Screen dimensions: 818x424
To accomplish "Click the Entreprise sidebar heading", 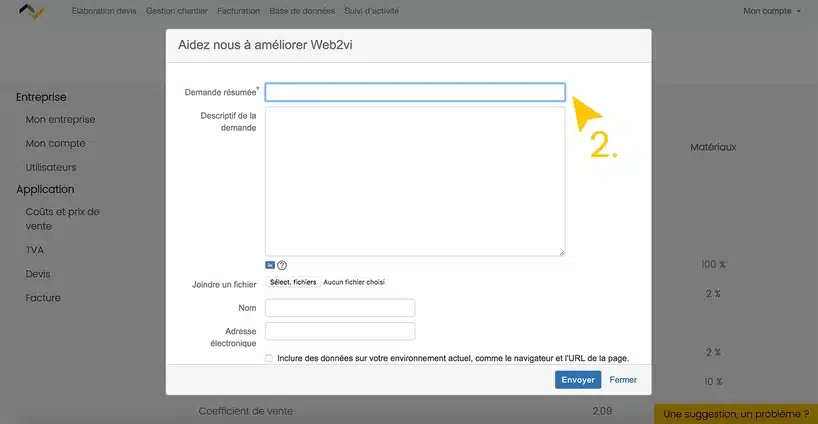I will (41, 97).
